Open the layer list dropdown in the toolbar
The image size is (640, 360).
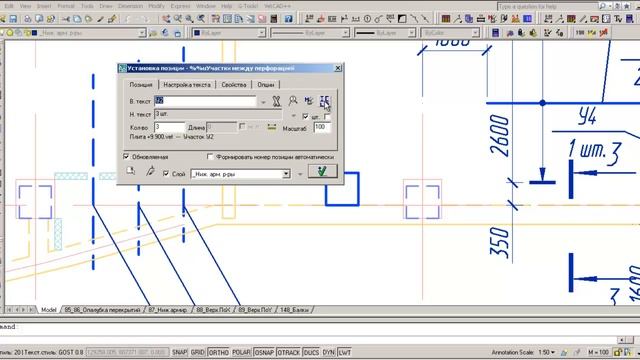tap(142, 33)
